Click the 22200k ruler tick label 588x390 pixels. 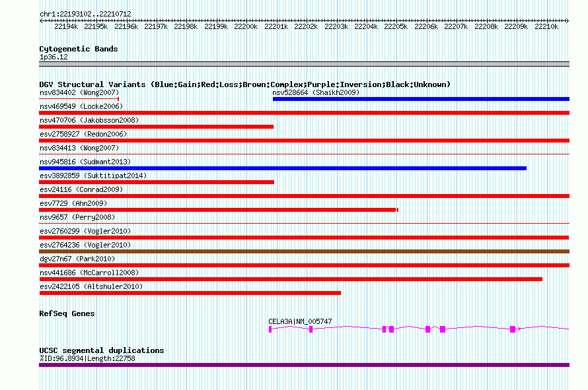(246, 26)
